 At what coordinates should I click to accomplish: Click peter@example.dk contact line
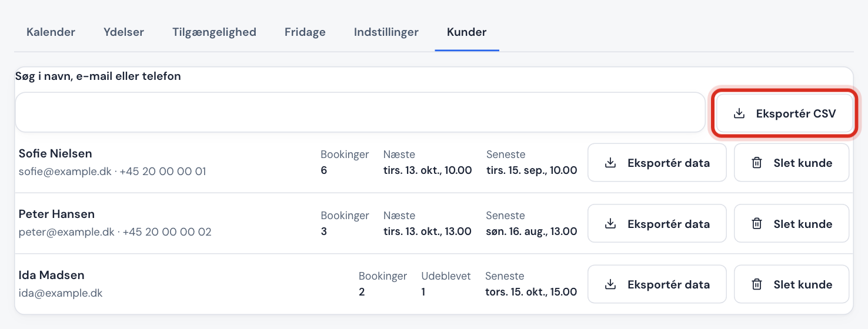tap(115, 232)
